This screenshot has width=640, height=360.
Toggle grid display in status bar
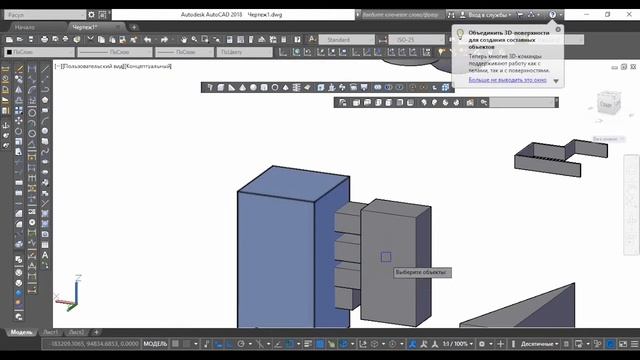[175, 344]
